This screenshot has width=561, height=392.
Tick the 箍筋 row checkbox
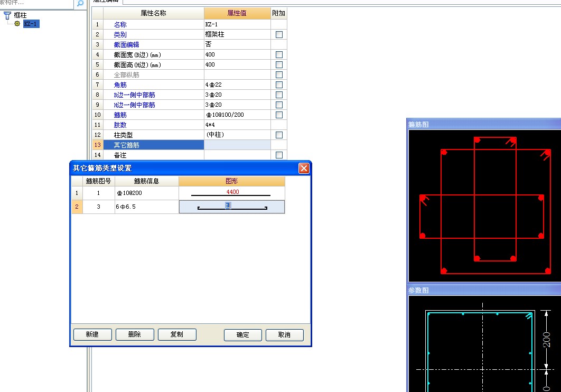click(x=279, y=115)
